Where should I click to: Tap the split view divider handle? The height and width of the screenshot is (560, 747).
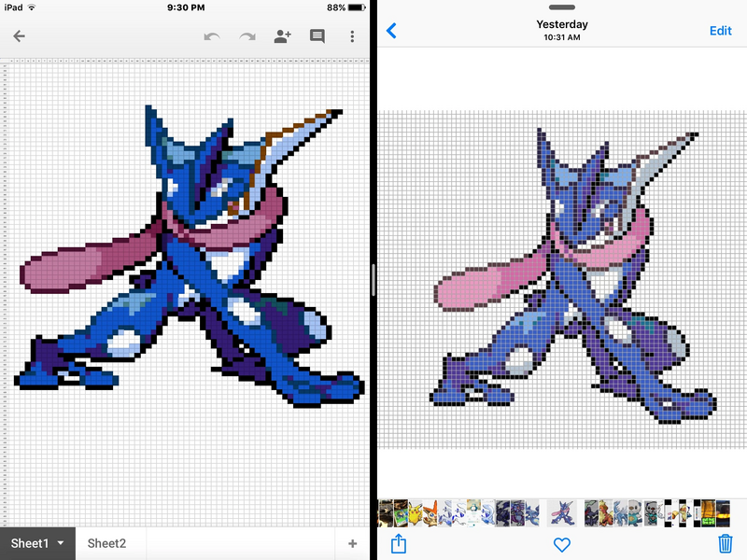click(x=373, y=280)
